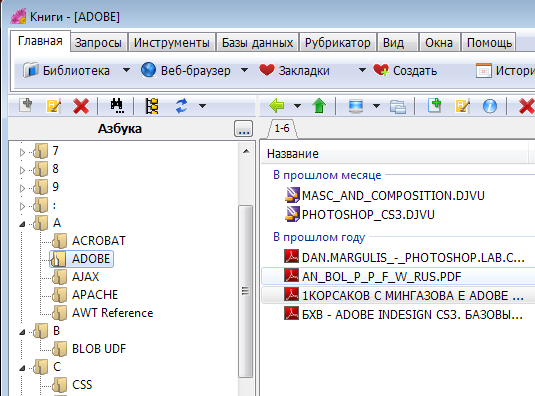This screenshot has height=396, width=535.
Task: Open Закладки dropdown arrow
Action: click(362, 70)
